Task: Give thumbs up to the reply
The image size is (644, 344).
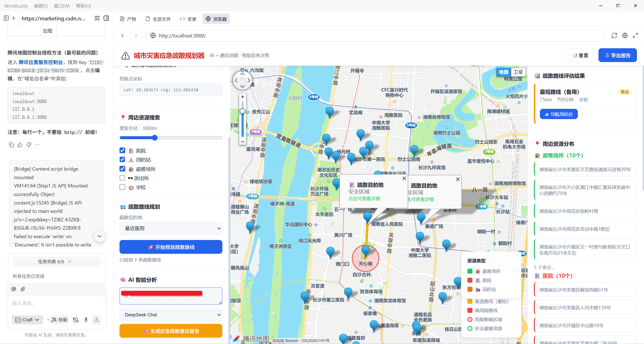Action: [x=20, y=145]
